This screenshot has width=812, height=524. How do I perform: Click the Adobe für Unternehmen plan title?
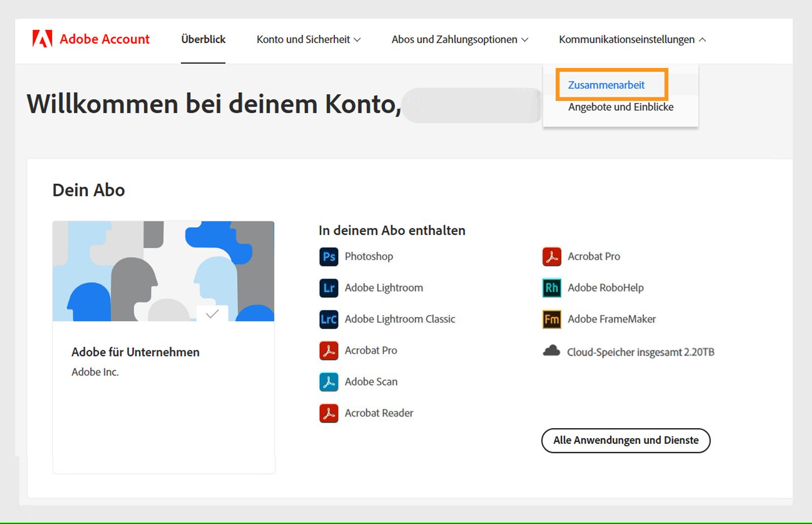(136, 352)
